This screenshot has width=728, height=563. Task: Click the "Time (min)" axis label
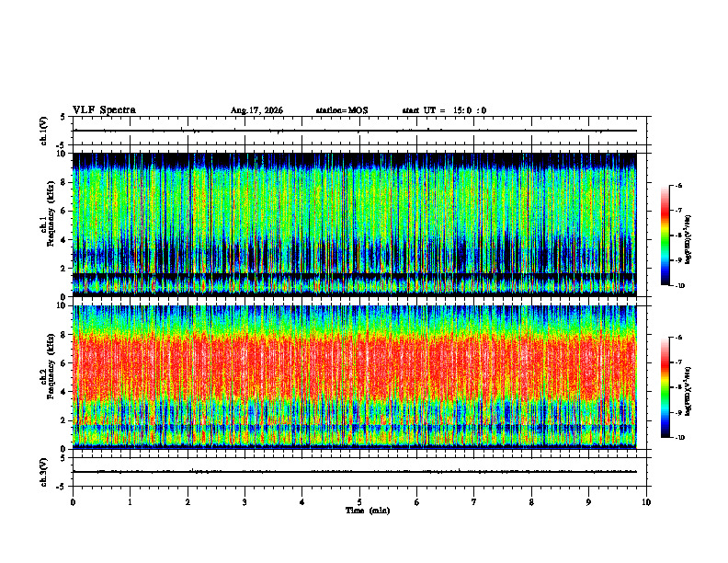pyautogui.click(x=368, y=511)
